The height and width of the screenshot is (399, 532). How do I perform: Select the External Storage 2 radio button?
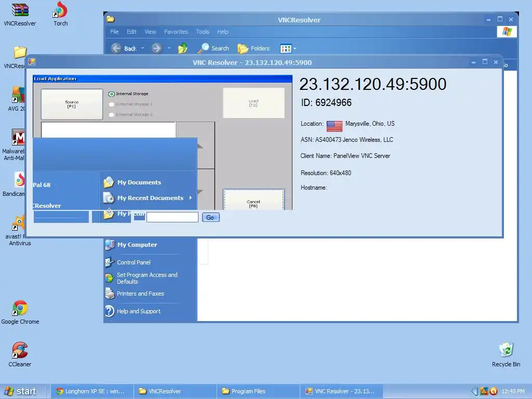coord(111,115)
